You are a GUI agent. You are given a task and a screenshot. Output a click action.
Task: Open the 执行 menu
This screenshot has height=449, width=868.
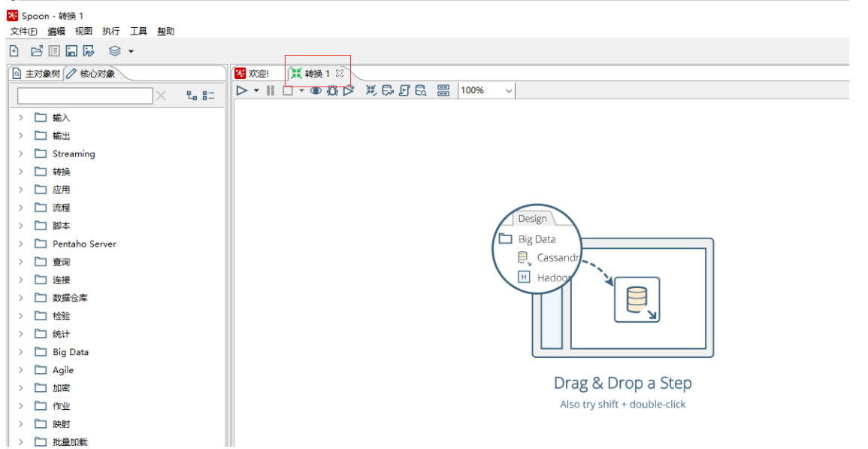[x=110, y=32]
